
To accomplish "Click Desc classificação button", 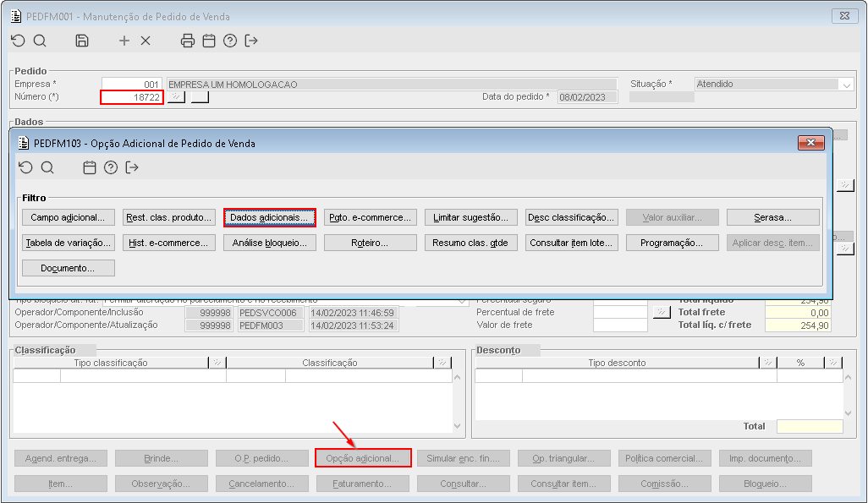I will tap(572, 217).
